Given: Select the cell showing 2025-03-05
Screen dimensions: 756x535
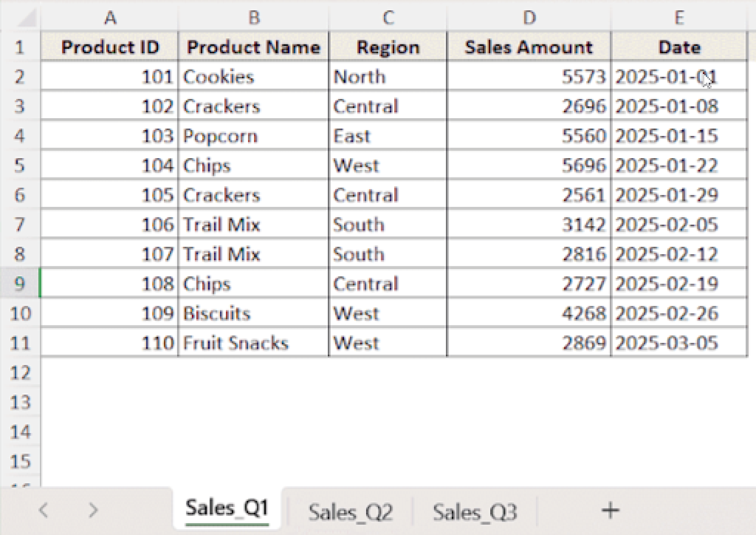Looking at the screenshot, I should (x=681, y=343).
